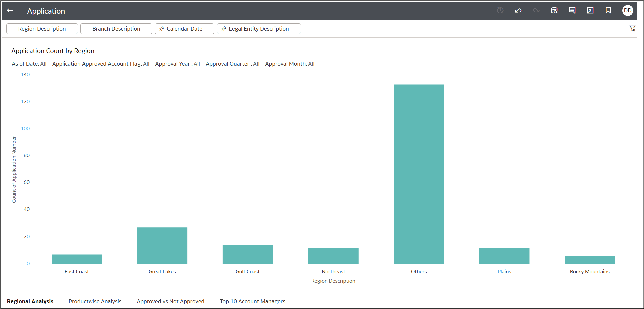Click the 140 y-axis tick value
The width and height of the screenshot is (644, 309).
click(x=25, y=75)
